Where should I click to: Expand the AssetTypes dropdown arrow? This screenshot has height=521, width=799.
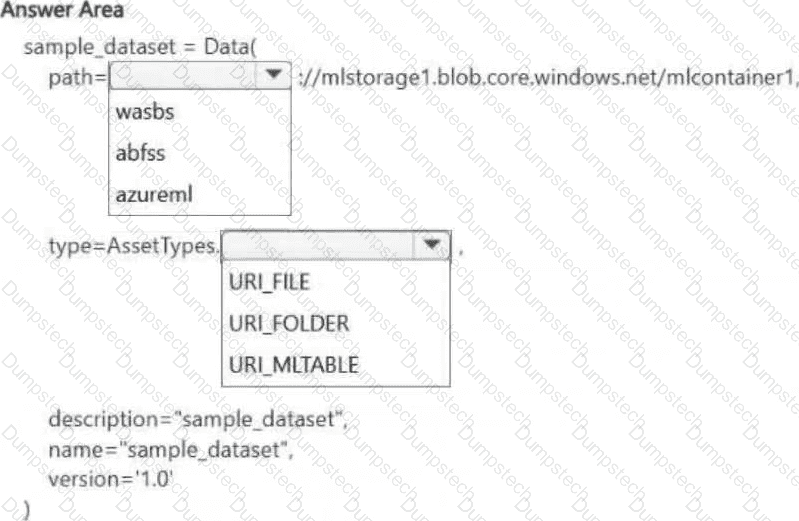[432, 245]
